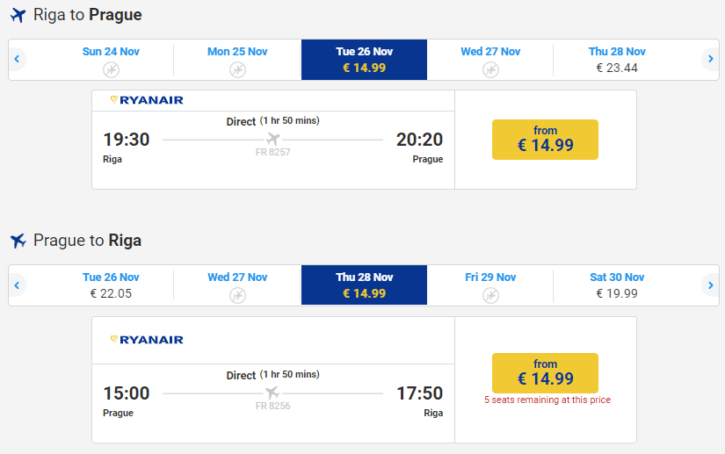Click Ryanair logo on the return flight card
This screenshot has width=725, height=454.
[147, 340]
